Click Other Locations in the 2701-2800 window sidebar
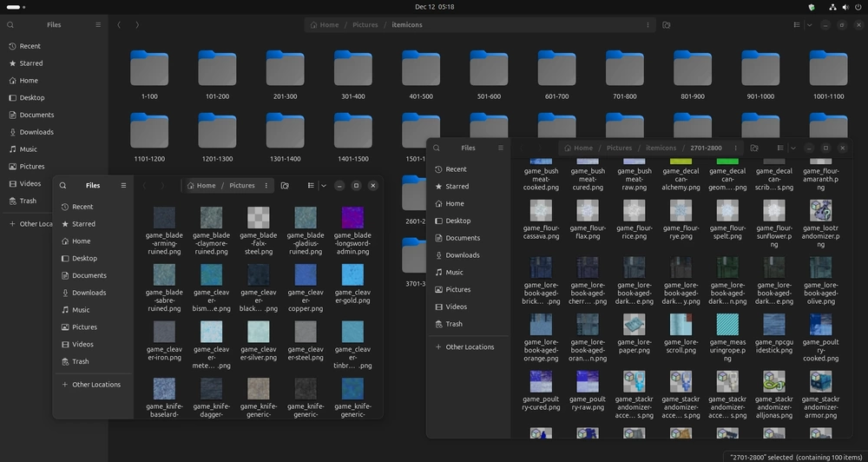The width and height of the screenshot is (868, 462). 470,347
